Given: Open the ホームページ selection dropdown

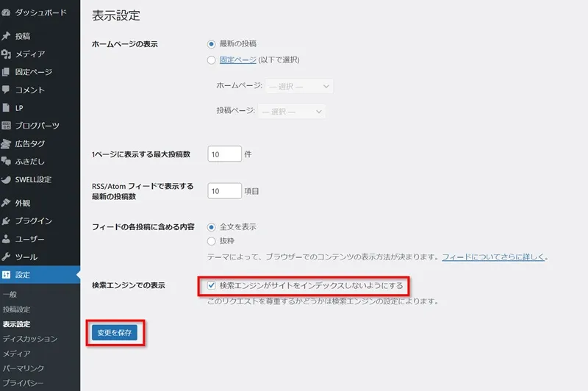Looking at the screenshot, I should pyautogui.click(x=299, y=87).
